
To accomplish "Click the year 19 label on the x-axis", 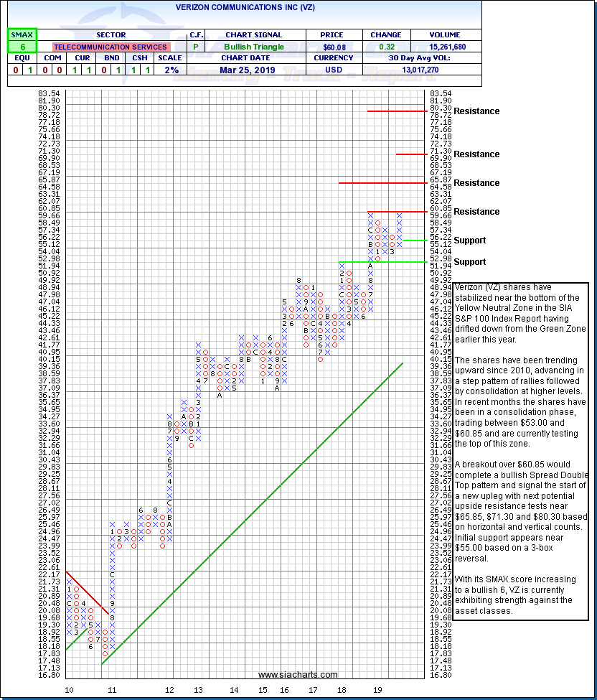I will click(x=376, y=690).
